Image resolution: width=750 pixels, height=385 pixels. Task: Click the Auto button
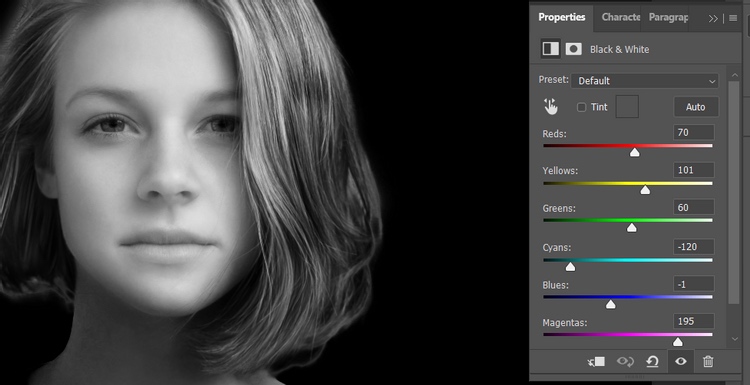click(696, 107)
